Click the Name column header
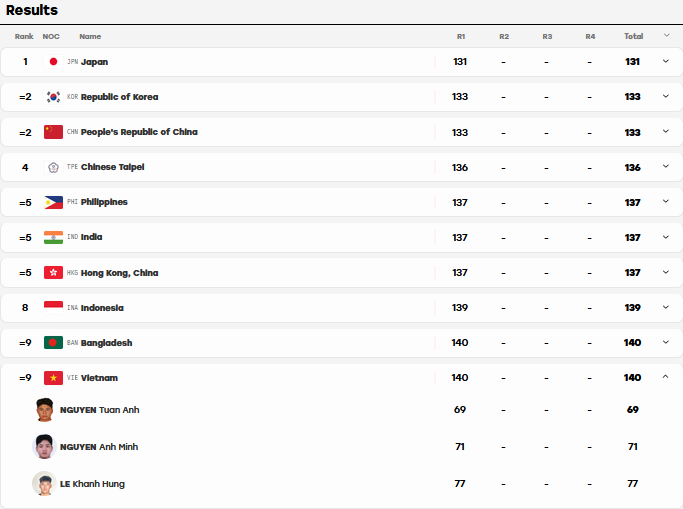Viewport: 683px width, 509px height. pos(90,37)
